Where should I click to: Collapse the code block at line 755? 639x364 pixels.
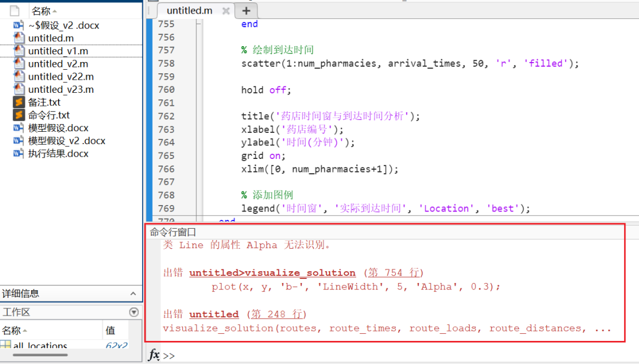(198, 24)
